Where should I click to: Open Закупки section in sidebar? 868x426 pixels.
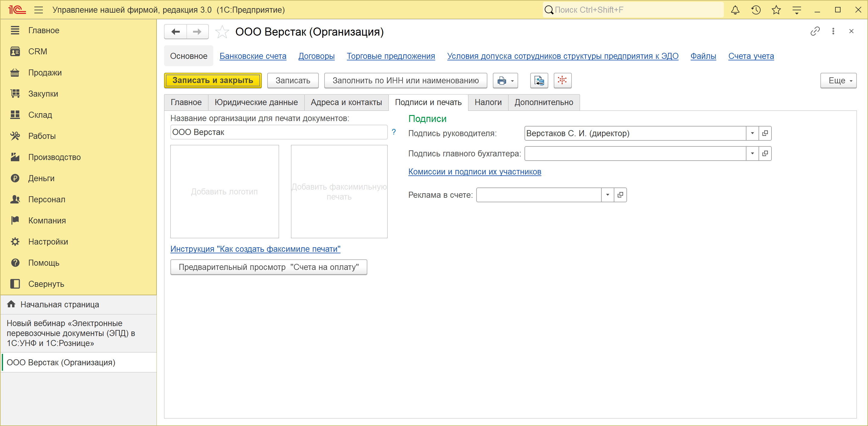coord(78,94)
